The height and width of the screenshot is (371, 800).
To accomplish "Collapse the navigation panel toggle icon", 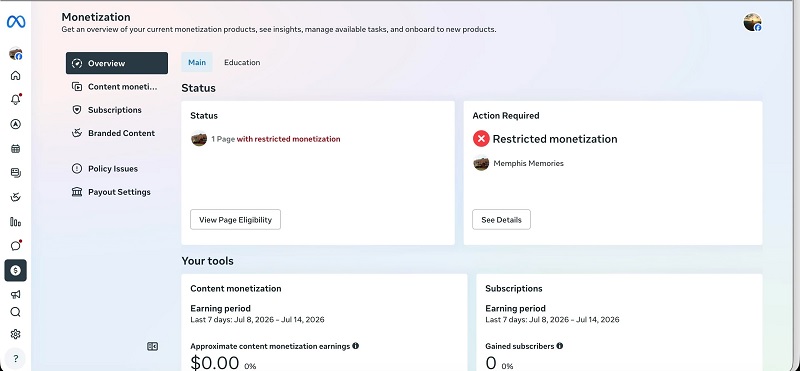I will (x=153, y=347).
